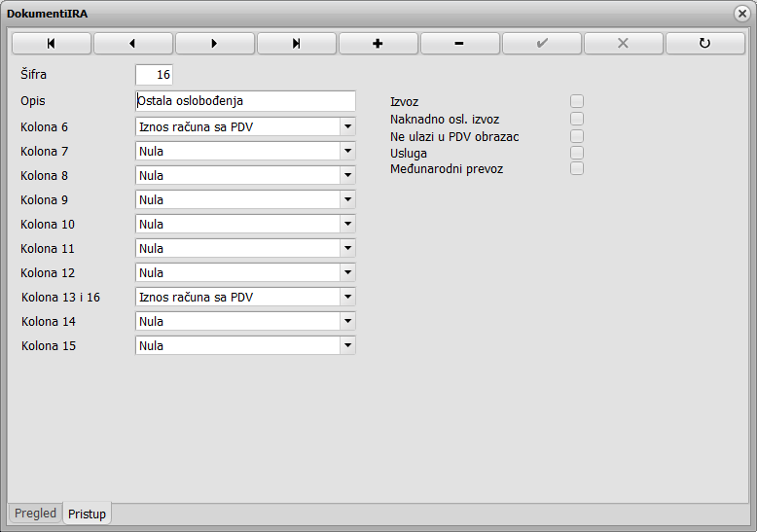The height and width of the screenshot is (532, 757).
Task: Tick the Naknadno osl. izvoz checkbox
Action: (577, 119)
